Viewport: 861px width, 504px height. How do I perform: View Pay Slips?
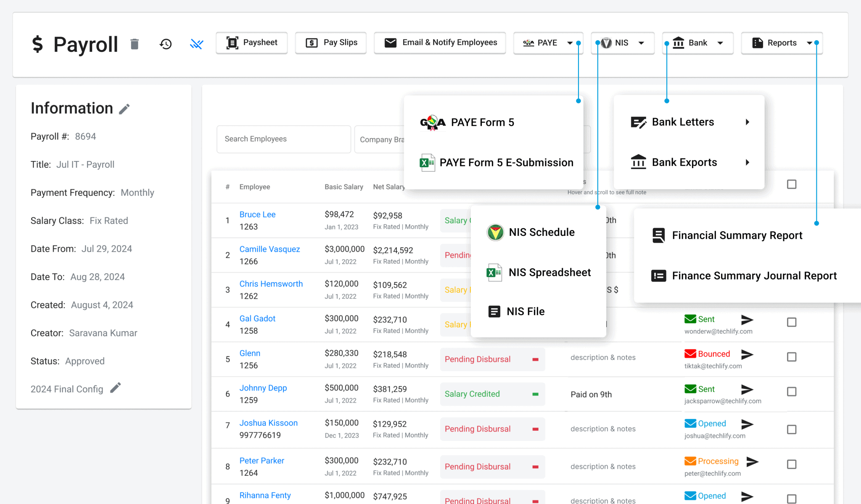(x=330, y=42)
